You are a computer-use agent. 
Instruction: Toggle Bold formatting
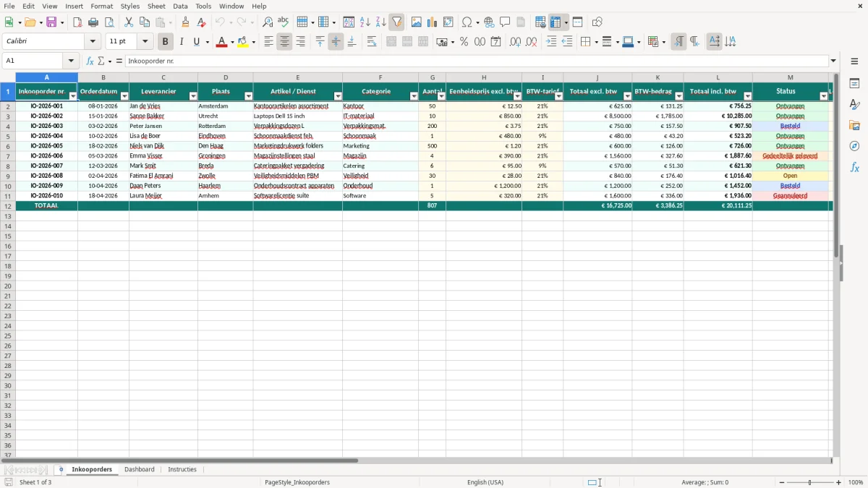pyautogui.click(x=166, y=42)
